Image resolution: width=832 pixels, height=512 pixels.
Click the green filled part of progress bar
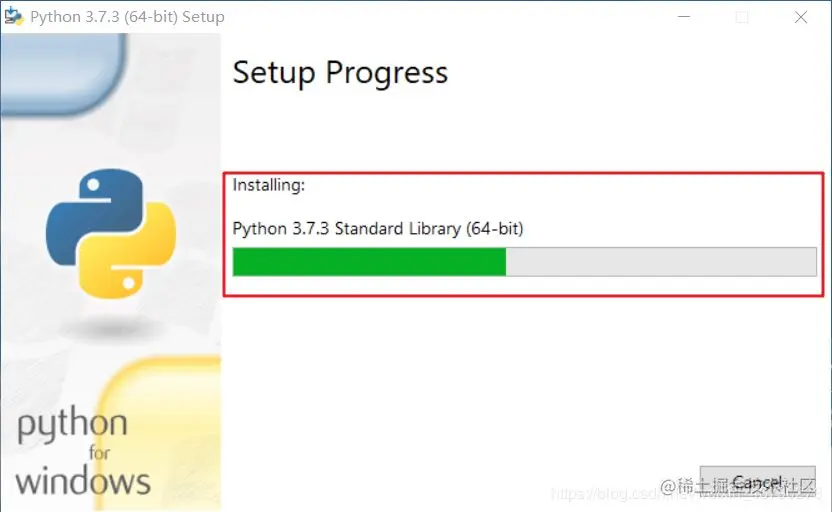(x=369, y=262)
